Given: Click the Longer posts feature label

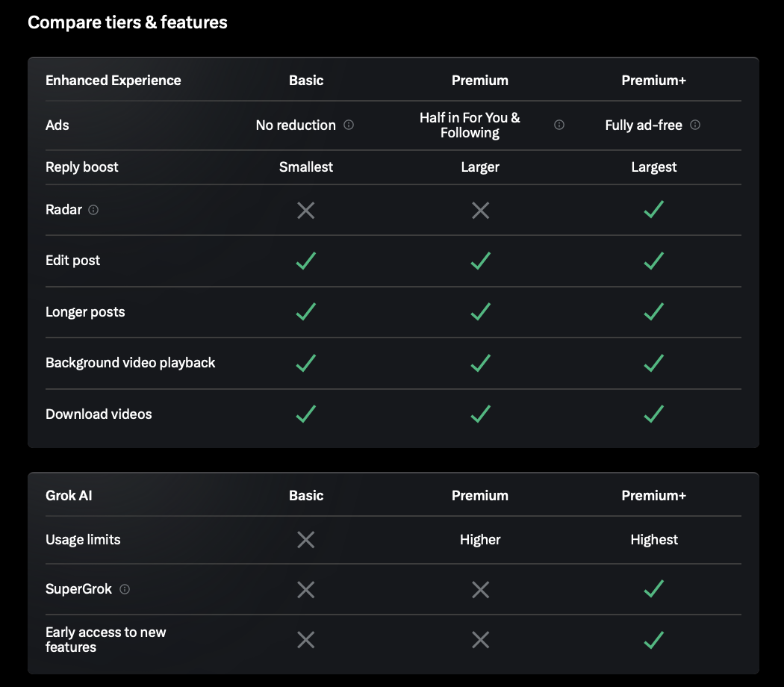Looking at the screenshot, I should tap(84, 312).
